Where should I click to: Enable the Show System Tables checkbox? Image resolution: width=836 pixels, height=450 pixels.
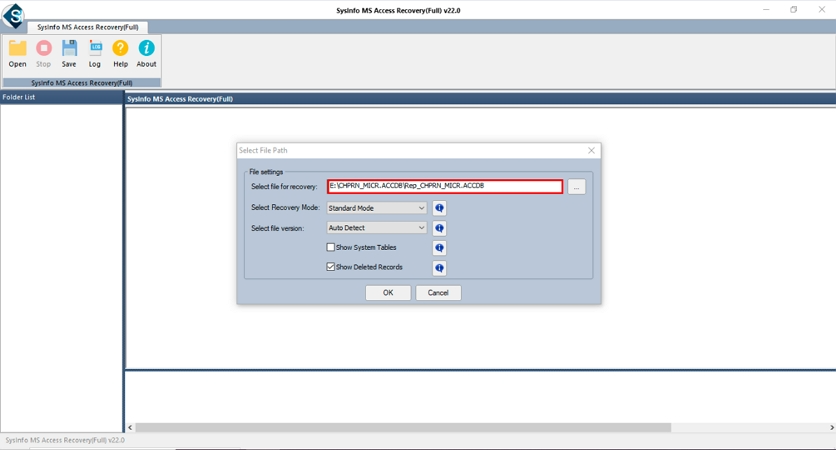pyautogui.click(x=331, y=247)
